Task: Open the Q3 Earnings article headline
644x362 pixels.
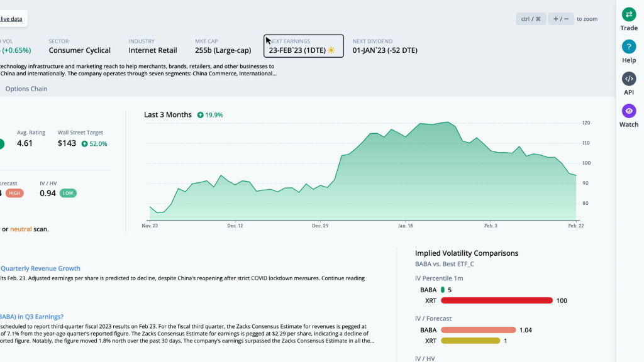Action: point(32,317)
